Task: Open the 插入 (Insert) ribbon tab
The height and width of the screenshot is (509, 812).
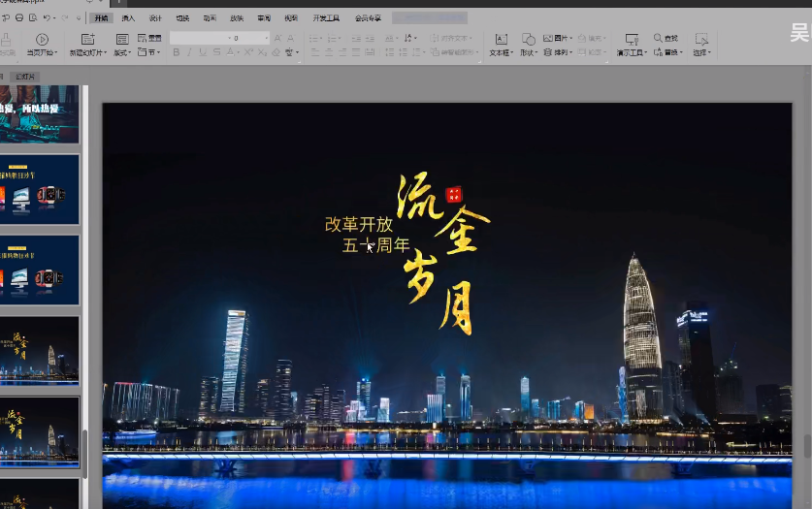Action: tap(128, 18)
